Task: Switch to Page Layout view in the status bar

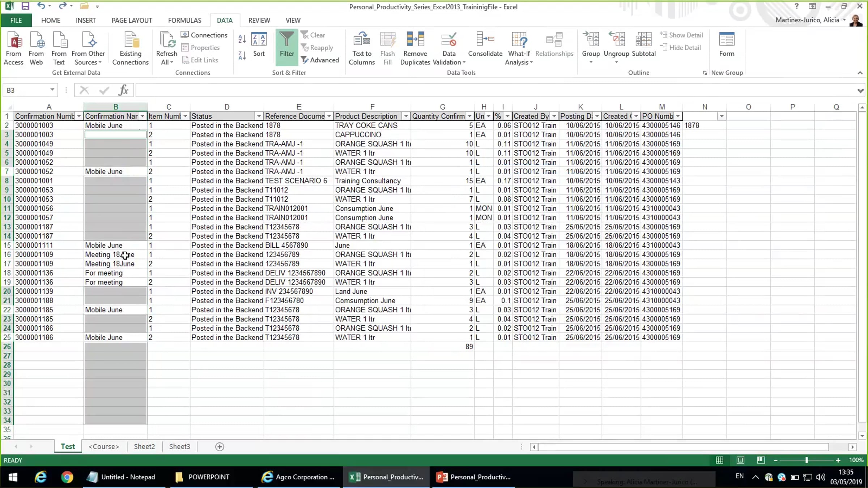Action: point(740,460)
